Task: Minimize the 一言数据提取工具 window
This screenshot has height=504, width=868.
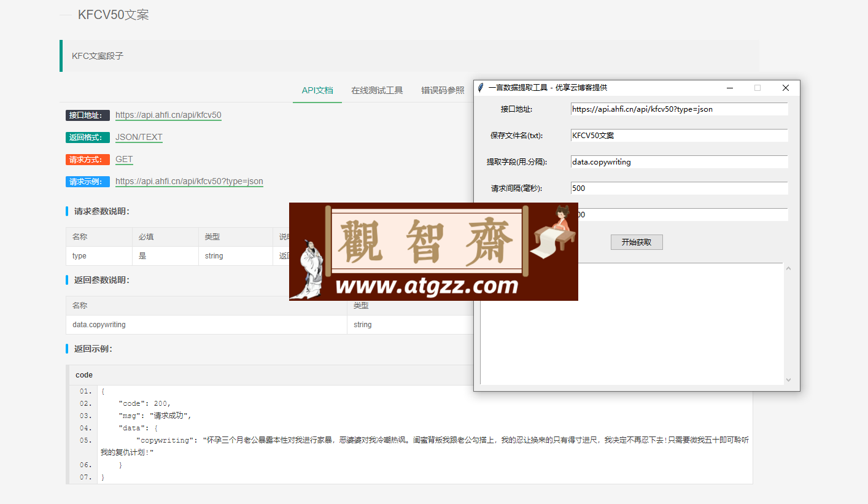Action: coord(730,88)
